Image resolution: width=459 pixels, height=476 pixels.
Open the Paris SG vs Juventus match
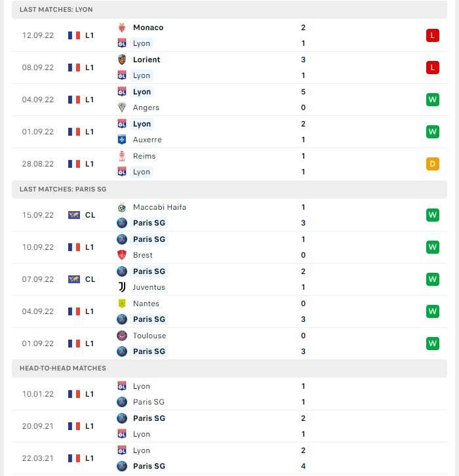229,279
